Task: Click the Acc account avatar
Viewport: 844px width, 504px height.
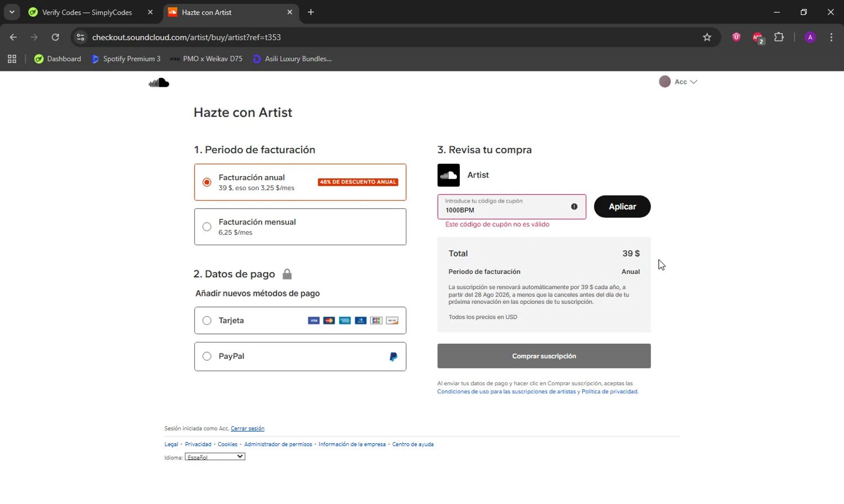Action: click(665, 82)
